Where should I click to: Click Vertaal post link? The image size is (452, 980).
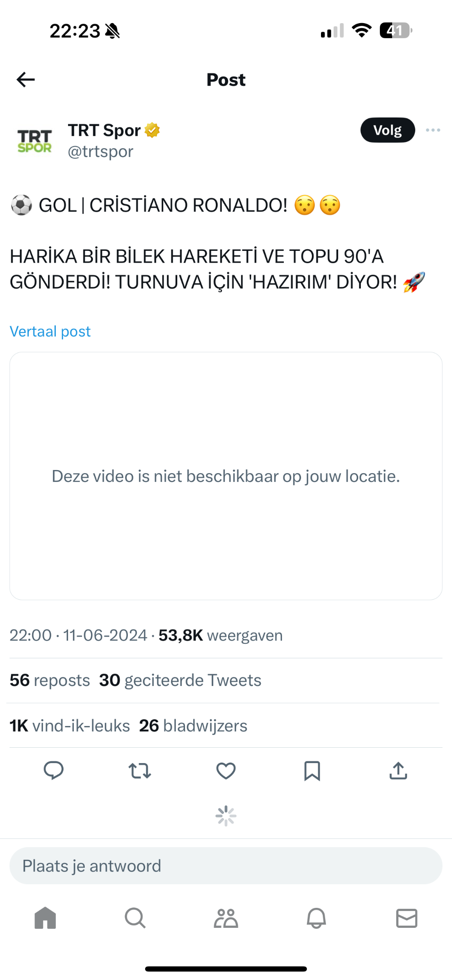click(x=50, y=331)
